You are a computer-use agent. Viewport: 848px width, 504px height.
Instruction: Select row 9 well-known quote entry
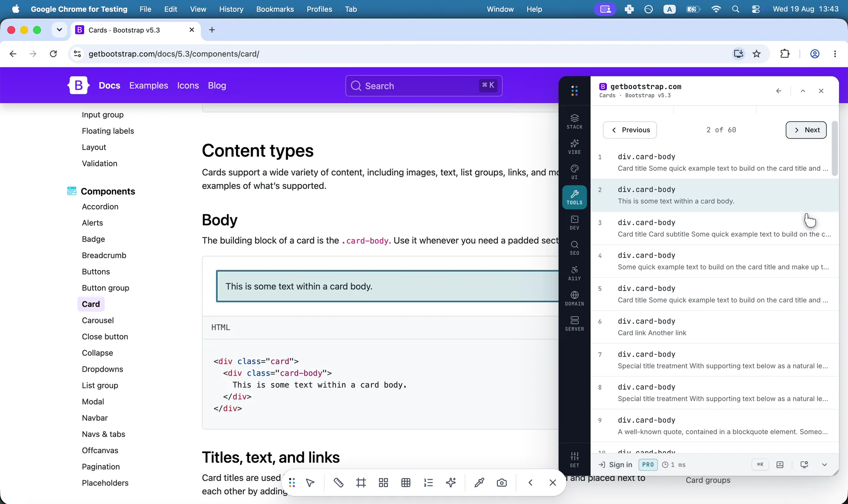tap(715, 426)
